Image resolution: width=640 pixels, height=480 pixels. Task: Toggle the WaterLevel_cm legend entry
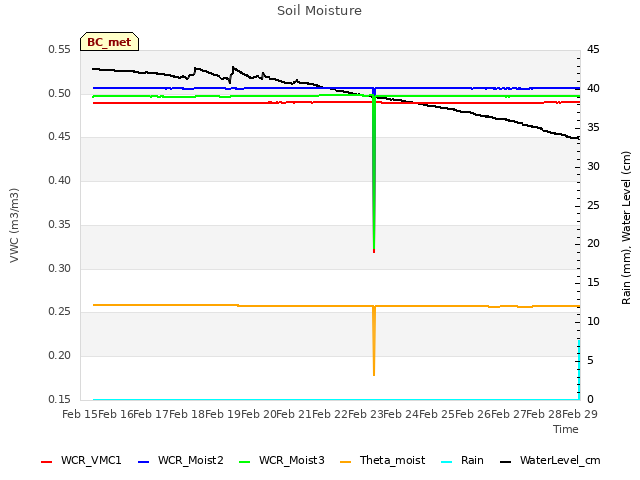550,460
